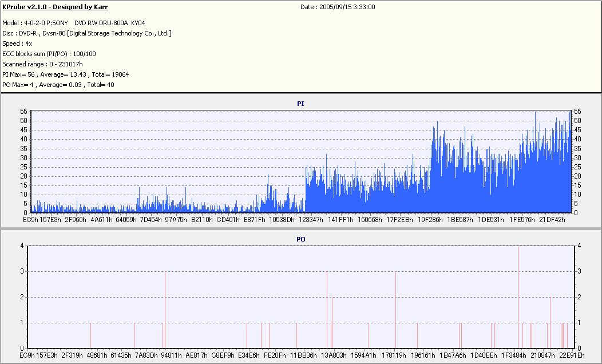Click PI axis label 123347h
This screenshot has height=364, width=602.
click(311, 220)
